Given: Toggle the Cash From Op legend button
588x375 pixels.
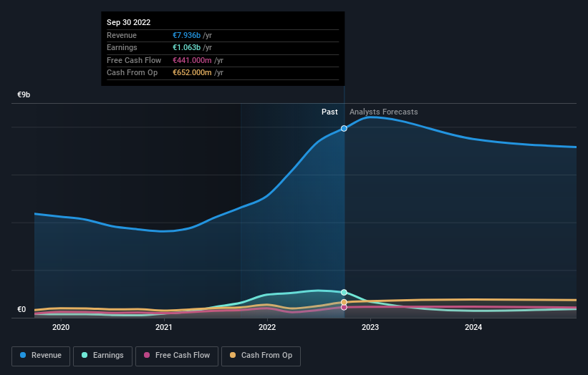Looking at the screenshot, I should coord(261,356).
